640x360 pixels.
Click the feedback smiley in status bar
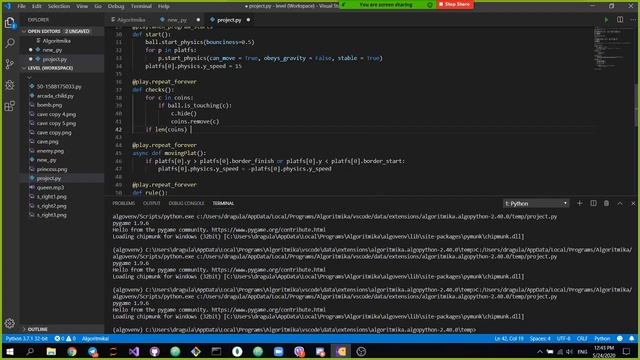pyautogui.click(x=620, y=338)
